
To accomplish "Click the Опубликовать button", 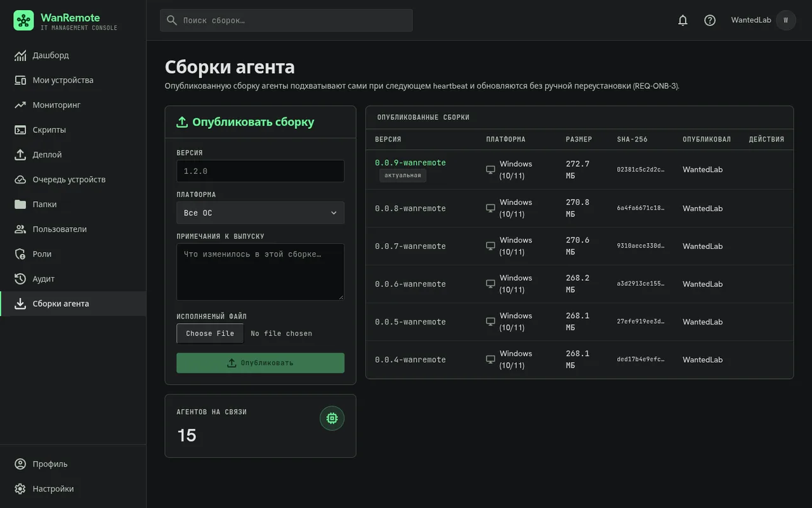I will [x=260, y=363].
